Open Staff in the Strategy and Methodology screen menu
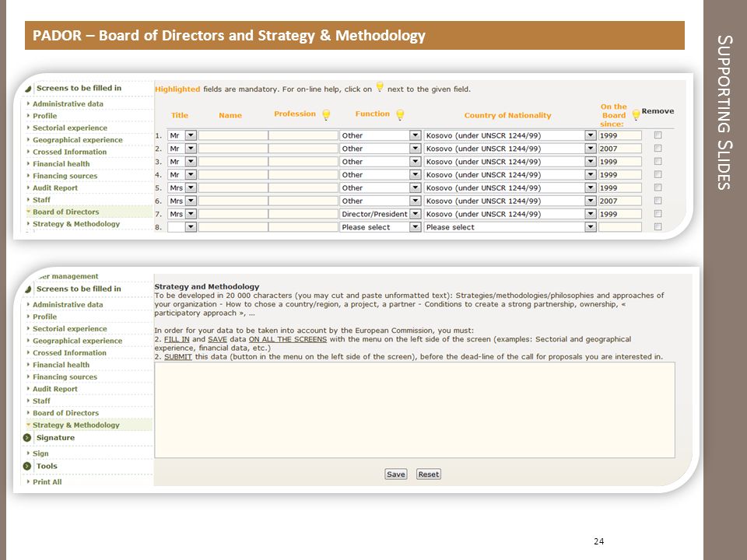 tap(41, 401)
